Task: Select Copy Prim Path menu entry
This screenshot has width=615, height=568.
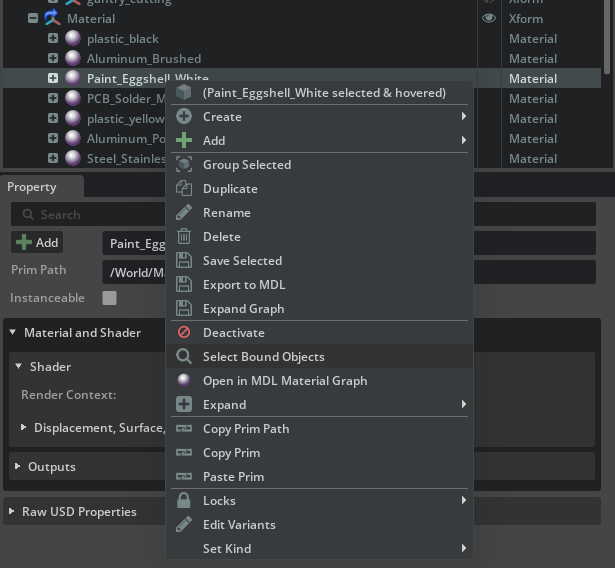Action: [x=246, y=429]
